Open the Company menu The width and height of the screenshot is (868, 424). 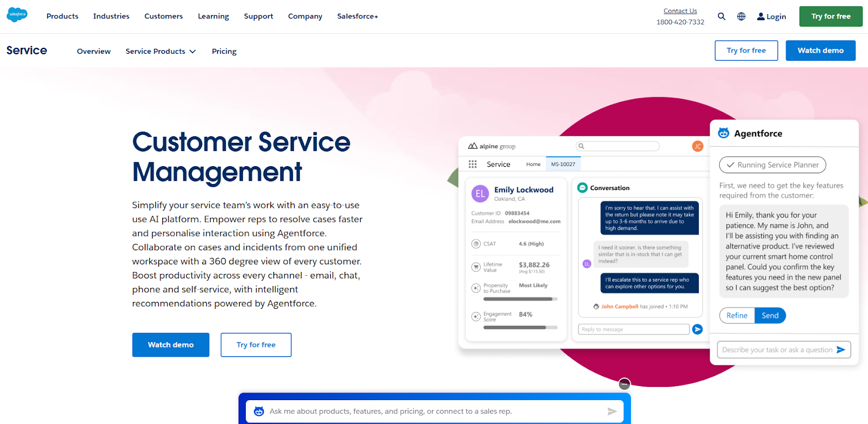(x=305, y=16)
